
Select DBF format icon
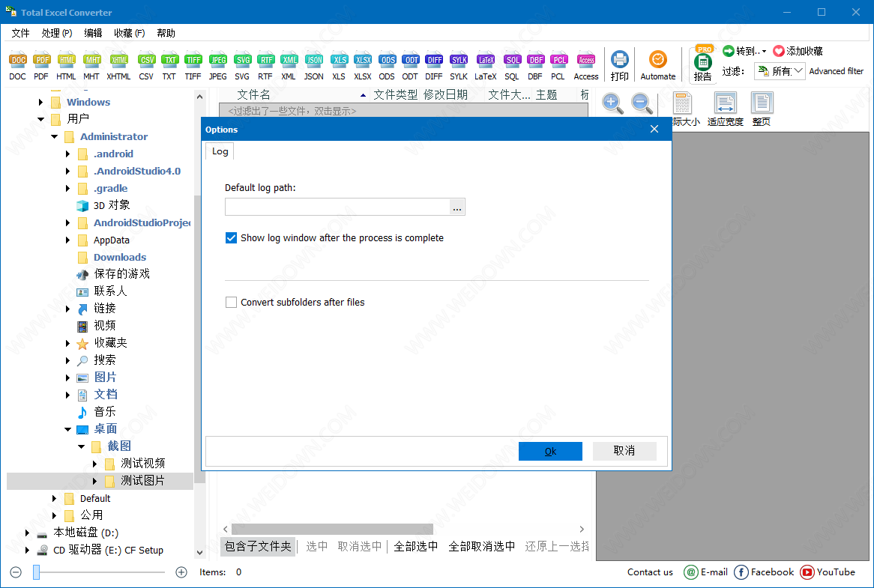pos(535,66)
